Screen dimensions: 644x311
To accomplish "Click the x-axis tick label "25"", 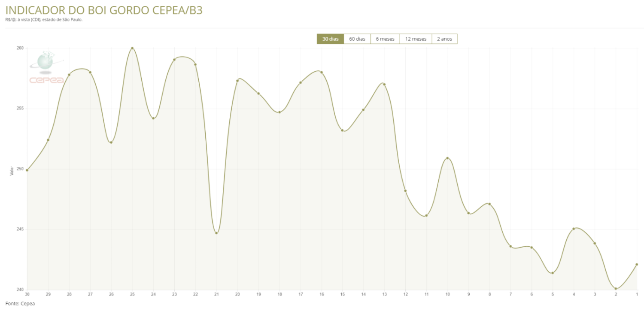I will pyautogui.click(x=132, y=294).
